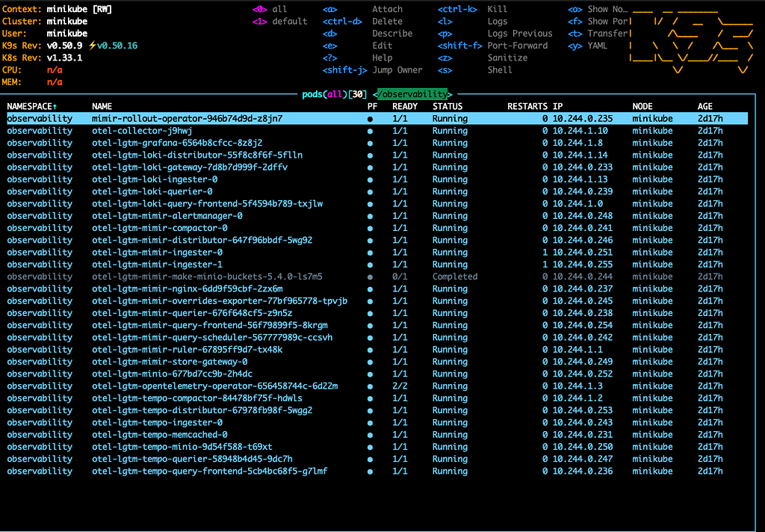The height and width of the screenshot is (532, 765).
Task: Click the green /observability filter tag
Action: (x=413, y=94)
